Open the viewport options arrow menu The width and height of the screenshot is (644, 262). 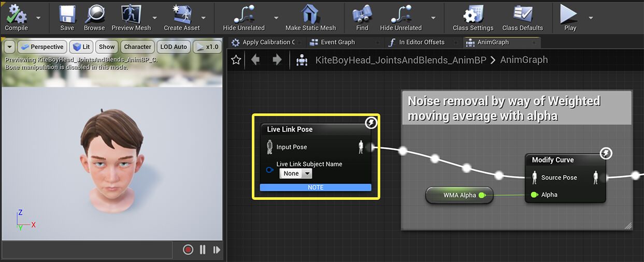coord(9,47)
